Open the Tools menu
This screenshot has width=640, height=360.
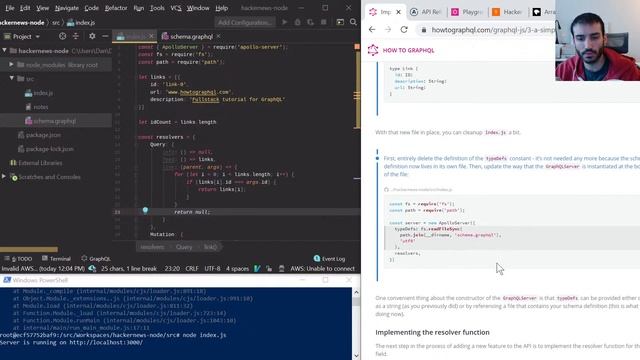pyautogui.click(x=157, y=8)
